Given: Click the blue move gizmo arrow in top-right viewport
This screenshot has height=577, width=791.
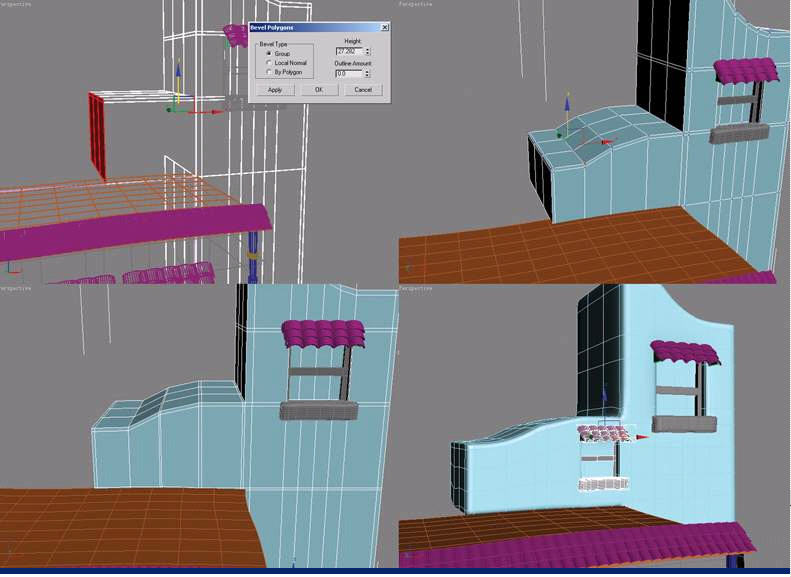Looking at the screenshot, I should (x=567, y=102).
